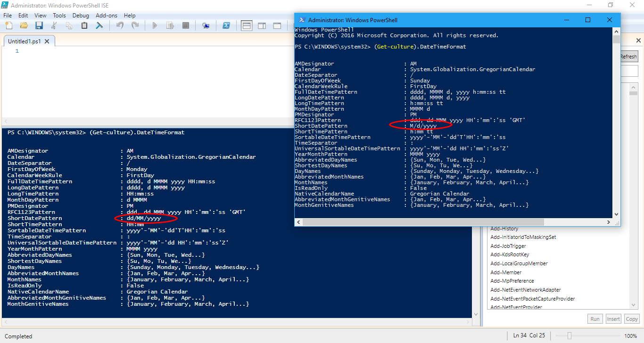Click the name filter field in Commands pane
The width and height of the screenshot is (644, 343).
[x=629, y=72]
